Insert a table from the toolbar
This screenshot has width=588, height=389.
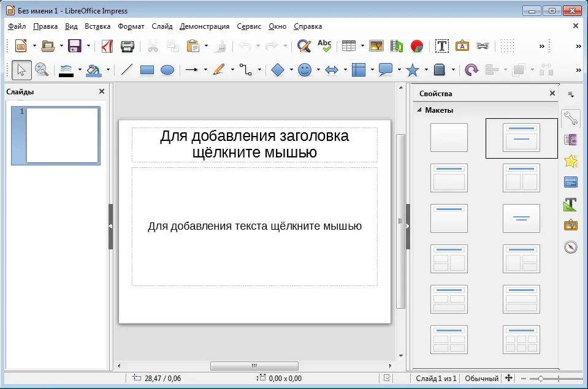click(x=349, y=46)
